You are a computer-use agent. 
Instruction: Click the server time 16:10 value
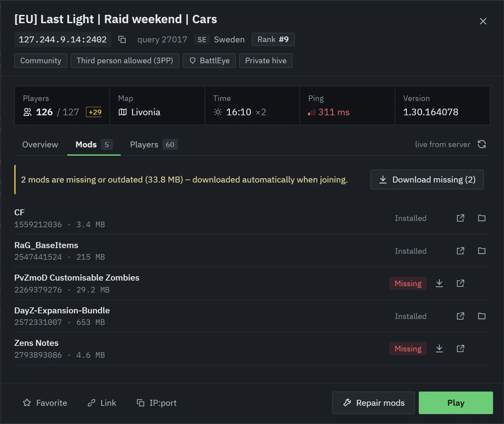pyautogui.click(x=239, y=112)
